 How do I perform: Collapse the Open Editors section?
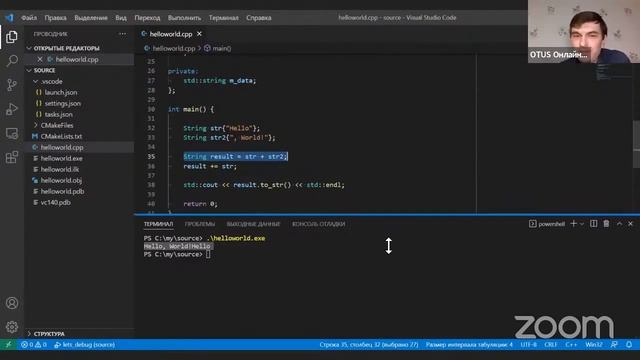(29, 48)
